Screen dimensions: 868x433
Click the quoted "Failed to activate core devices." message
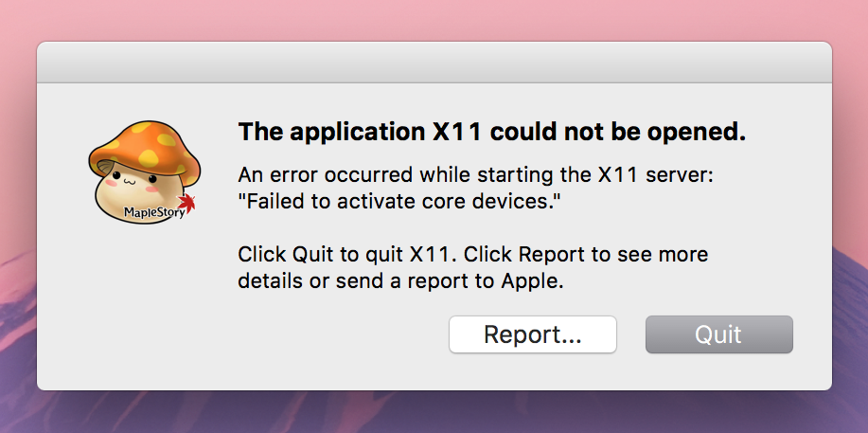click(394, 201)
